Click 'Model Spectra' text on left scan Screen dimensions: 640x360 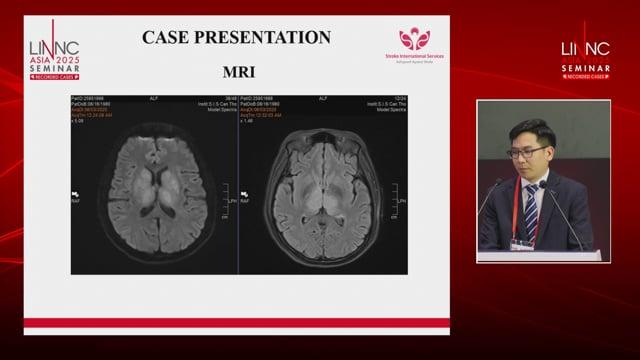(x=222, y=110)
